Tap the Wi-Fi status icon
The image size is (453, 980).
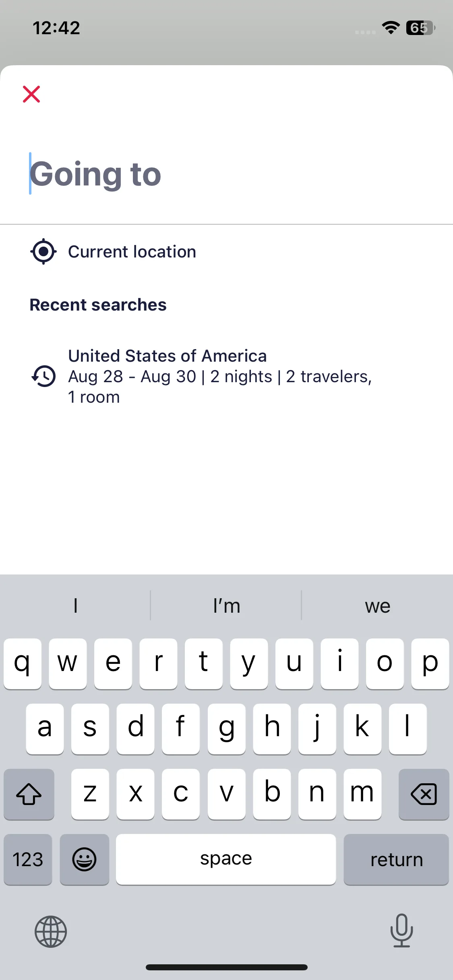click(391, 27)
